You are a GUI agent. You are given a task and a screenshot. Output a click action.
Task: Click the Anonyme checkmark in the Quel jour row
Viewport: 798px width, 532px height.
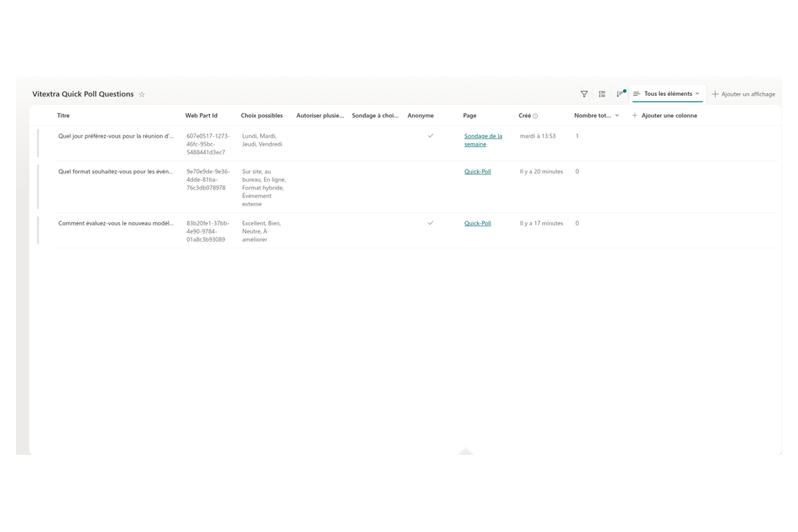(x=430, y=136)
